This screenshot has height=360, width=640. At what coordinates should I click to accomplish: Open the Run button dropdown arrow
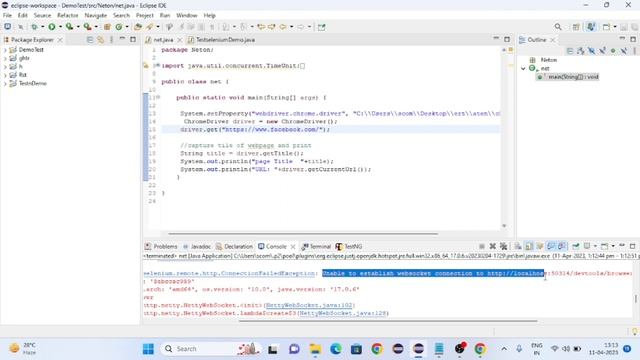(x=60, y=27)
